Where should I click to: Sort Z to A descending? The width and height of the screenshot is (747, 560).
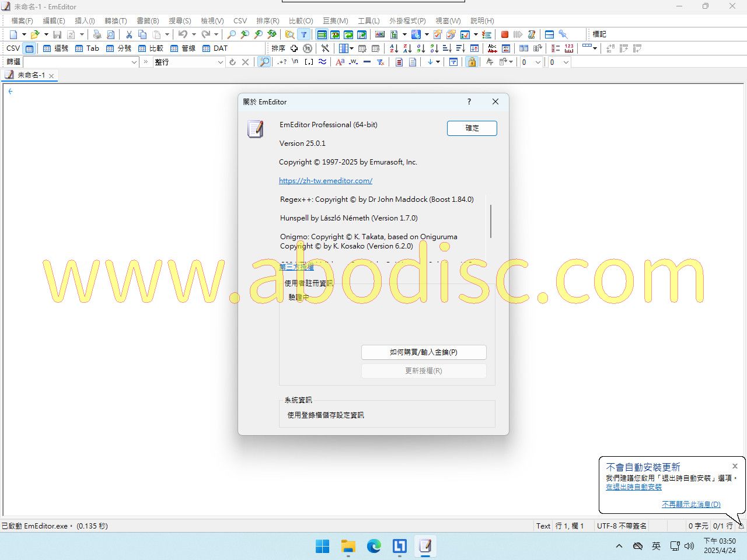[x=407, y=48]
